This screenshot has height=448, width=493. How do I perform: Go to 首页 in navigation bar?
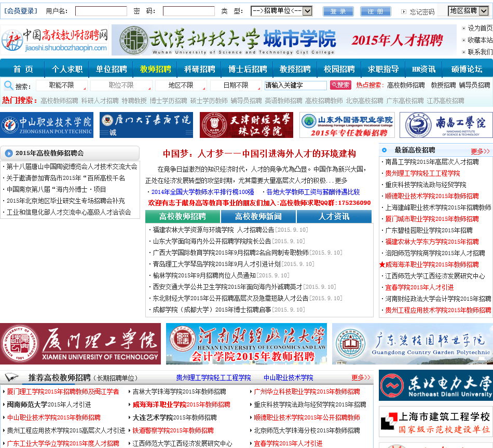(23, 69)
